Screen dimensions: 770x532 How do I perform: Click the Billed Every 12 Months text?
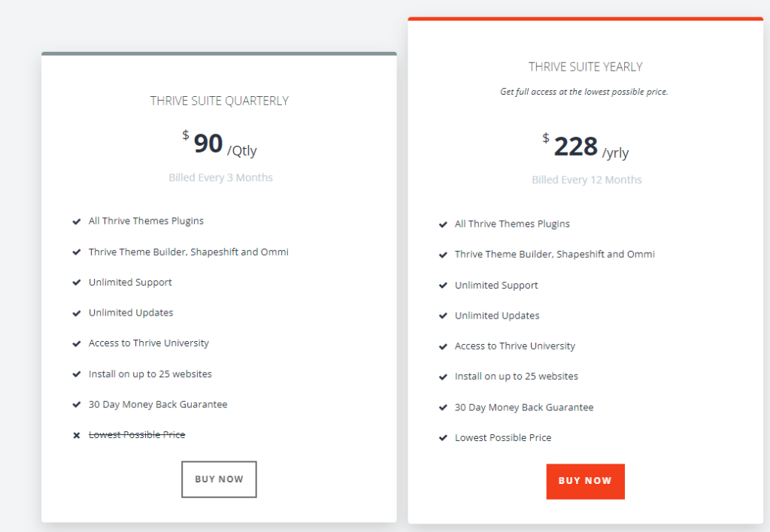pyautogui.click(x=587, y=180)
